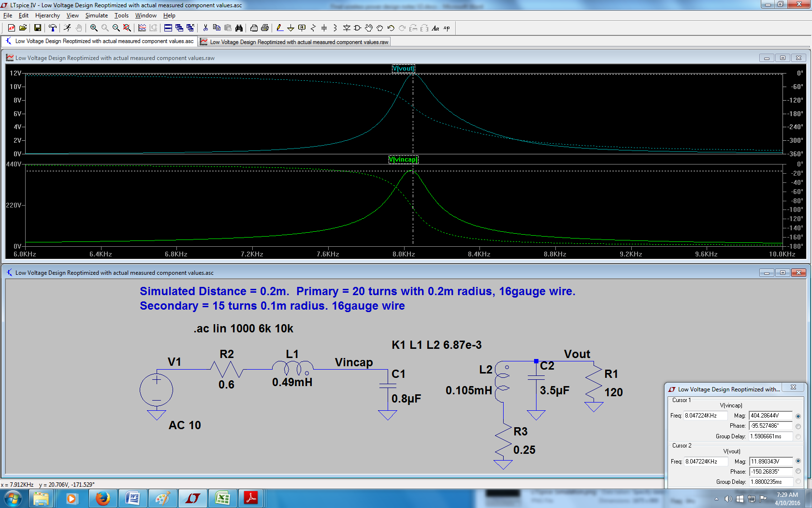
Task: Open the Simulate menu
Action: (x=97, y=15)
